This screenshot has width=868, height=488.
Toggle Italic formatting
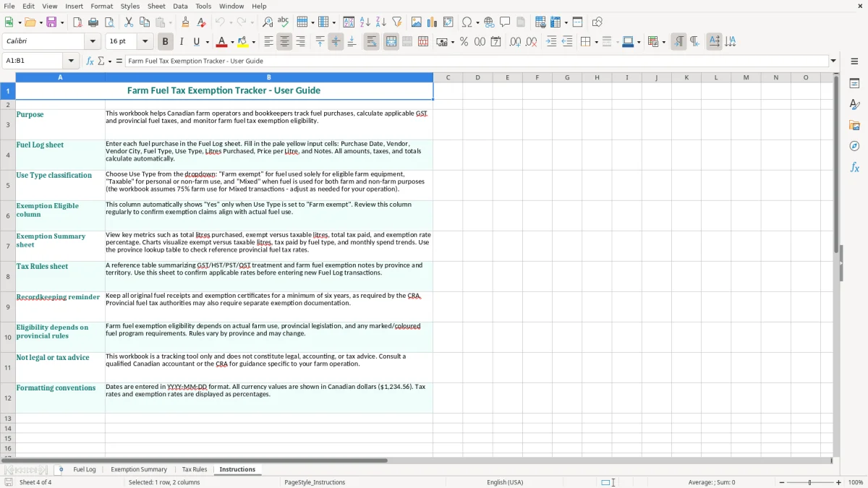[x=182, y=42]
